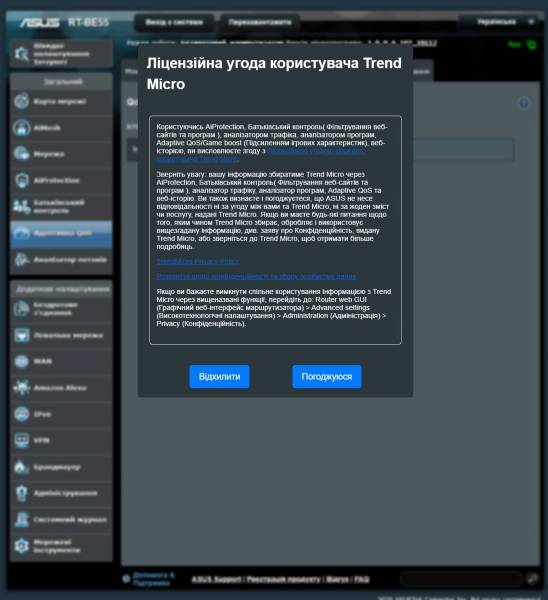
Task: Click the FAQ link in footer
Action: [x=362, y=579]
